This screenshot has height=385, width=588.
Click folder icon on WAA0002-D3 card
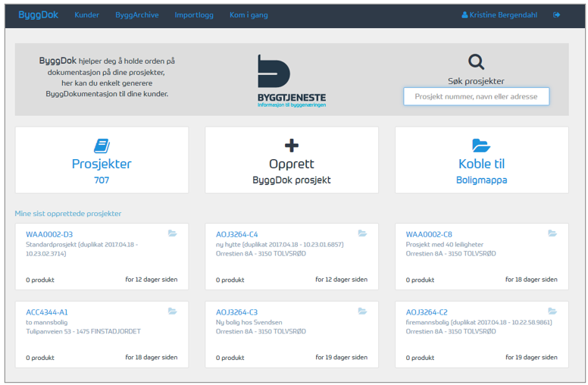(173, 233)
